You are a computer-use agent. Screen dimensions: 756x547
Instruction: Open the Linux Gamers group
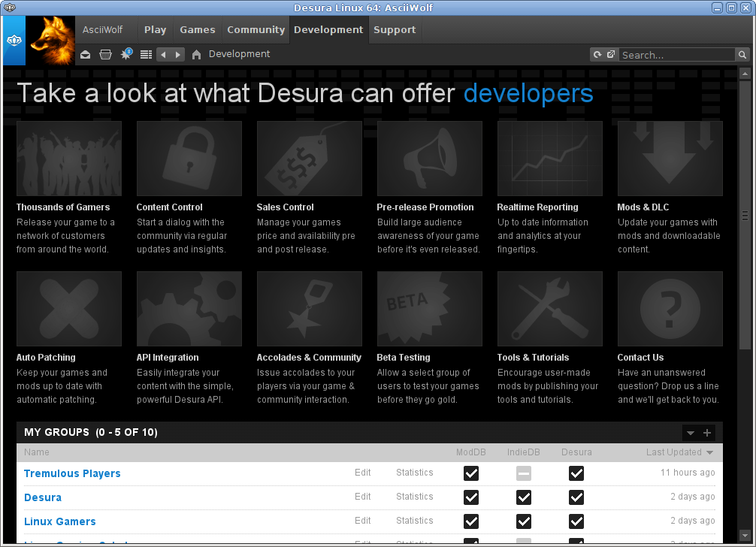[x=60, y=522]
